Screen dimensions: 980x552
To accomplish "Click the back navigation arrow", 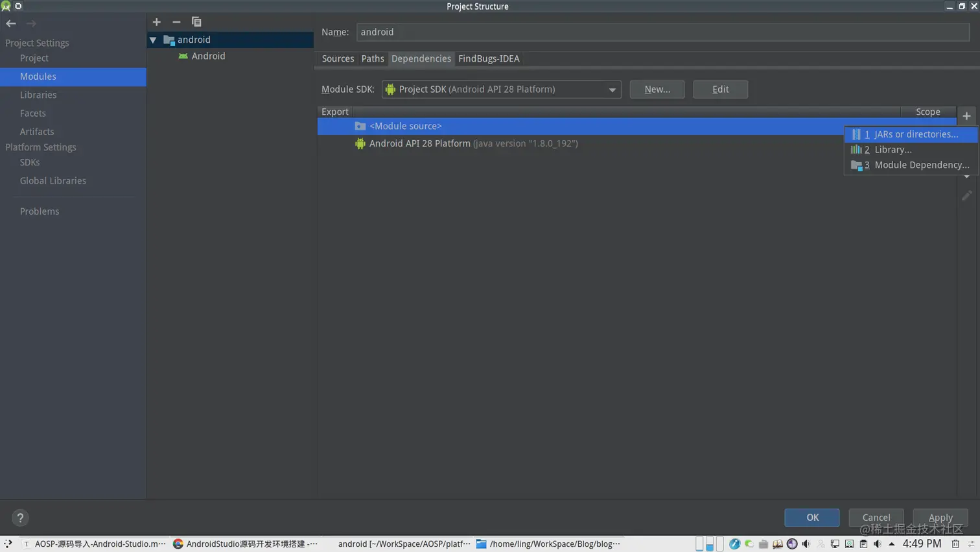I will click(x=11, y=23).
